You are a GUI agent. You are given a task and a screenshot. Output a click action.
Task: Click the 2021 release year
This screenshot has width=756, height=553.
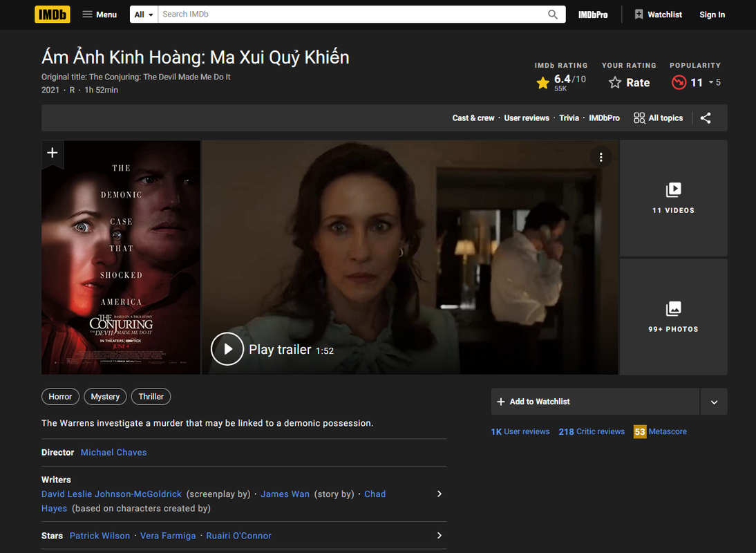coord(50,90)
